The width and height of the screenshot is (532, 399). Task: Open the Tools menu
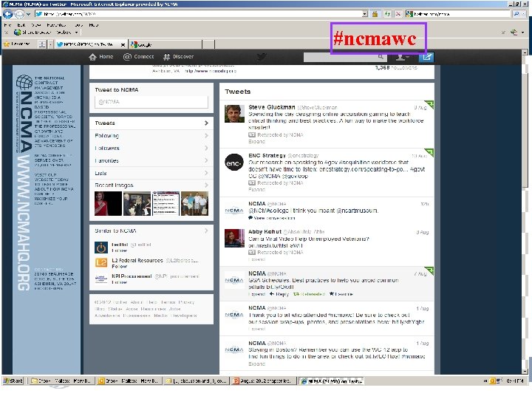pos(78,25)
